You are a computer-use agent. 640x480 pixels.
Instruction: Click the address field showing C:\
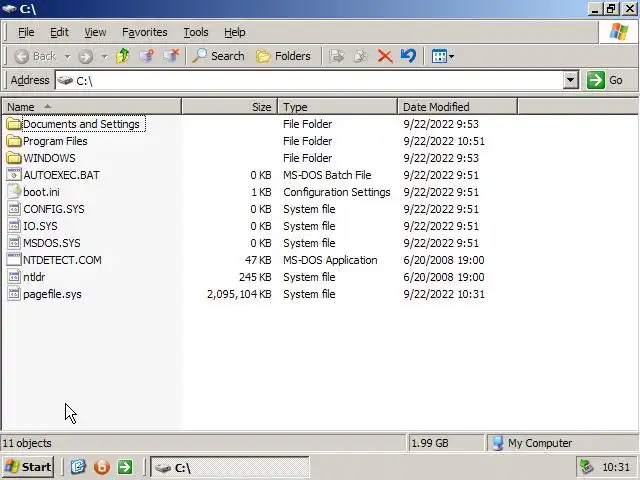[x=309, y=80]
